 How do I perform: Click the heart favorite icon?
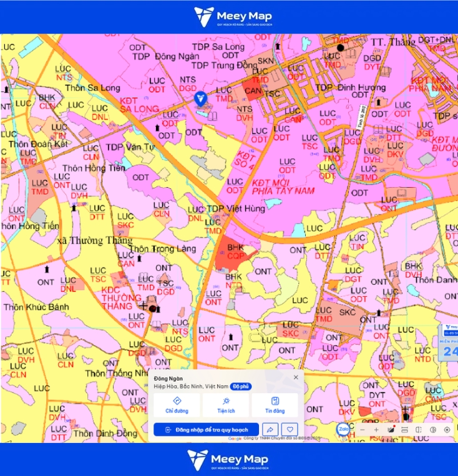click(x=290, y=430)
